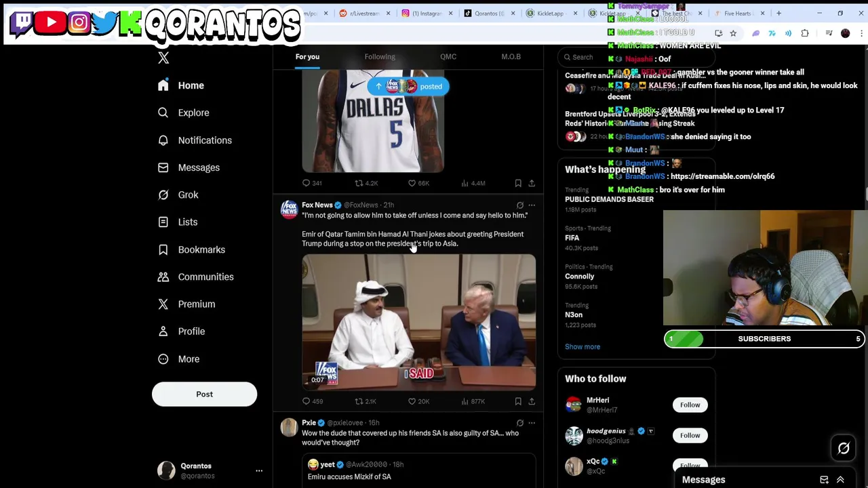Like the Fox News post with 20K likes
Screen dimensions: 868x488
coord(418,401)
